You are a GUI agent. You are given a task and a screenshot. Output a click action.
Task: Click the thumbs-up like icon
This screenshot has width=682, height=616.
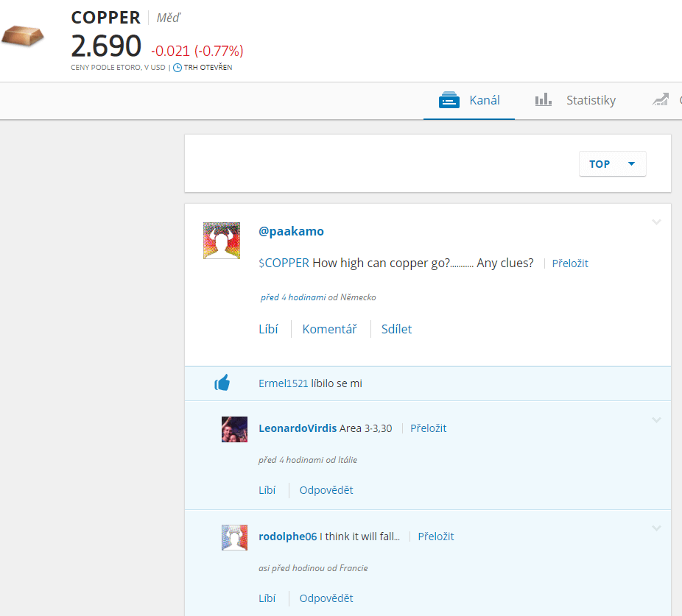click(x=222, y=383)
